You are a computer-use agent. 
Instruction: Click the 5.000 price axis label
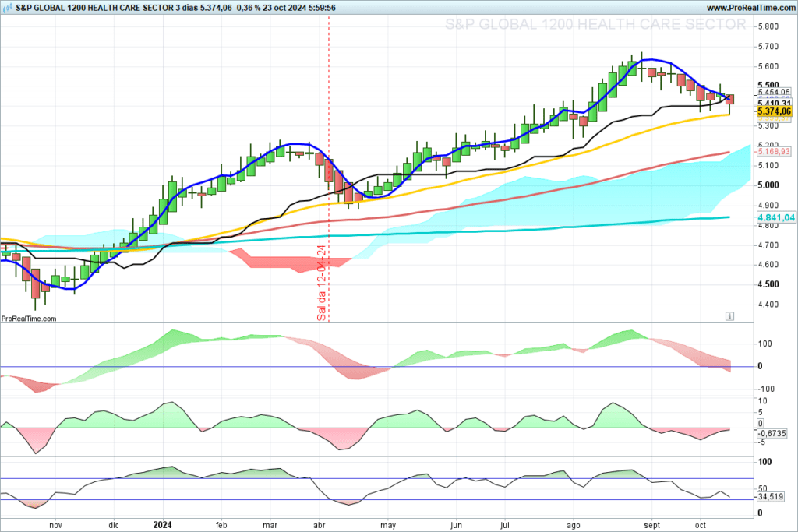[x=768, y=185]
